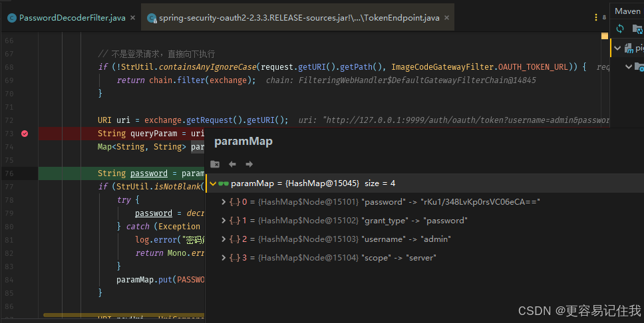Viewport: 644px width, 323px height.
Task: Select the username admin entry row
Action: coord(424,239)
